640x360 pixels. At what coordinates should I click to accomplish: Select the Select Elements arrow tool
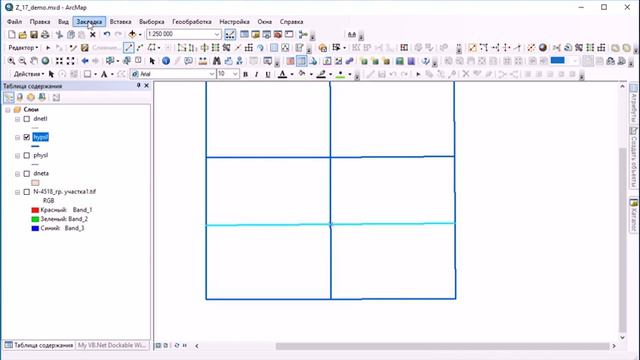(x=152, y=61)
